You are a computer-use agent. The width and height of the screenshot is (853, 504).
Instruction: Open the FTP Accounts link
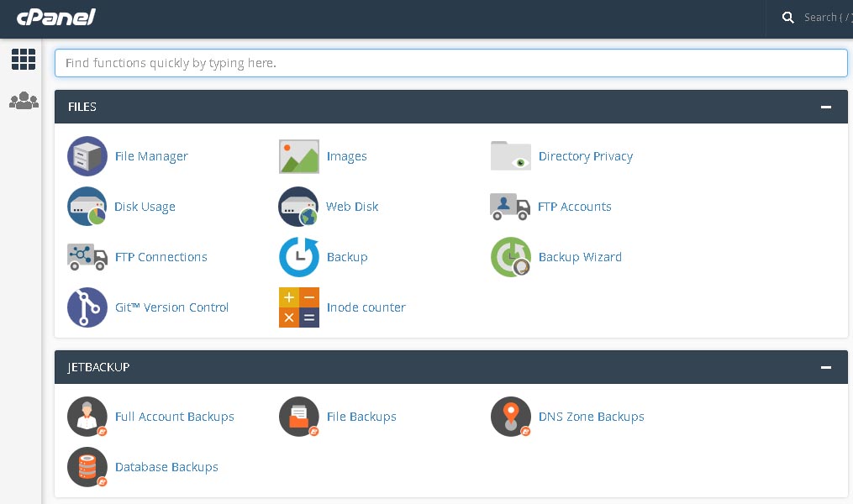click(575, 207)
